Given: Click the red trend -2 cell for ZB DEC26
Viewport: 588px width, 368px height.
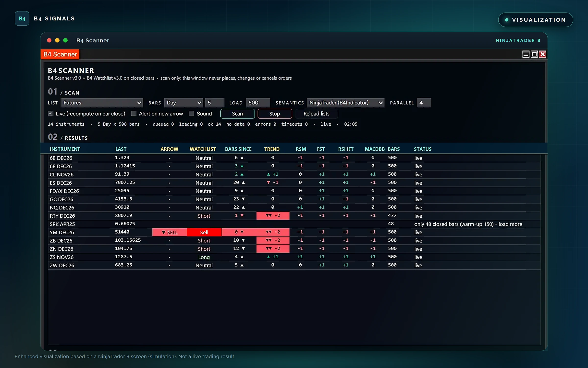Looking at the screenshot, I should pyautogui.click(x=273, y=240).
